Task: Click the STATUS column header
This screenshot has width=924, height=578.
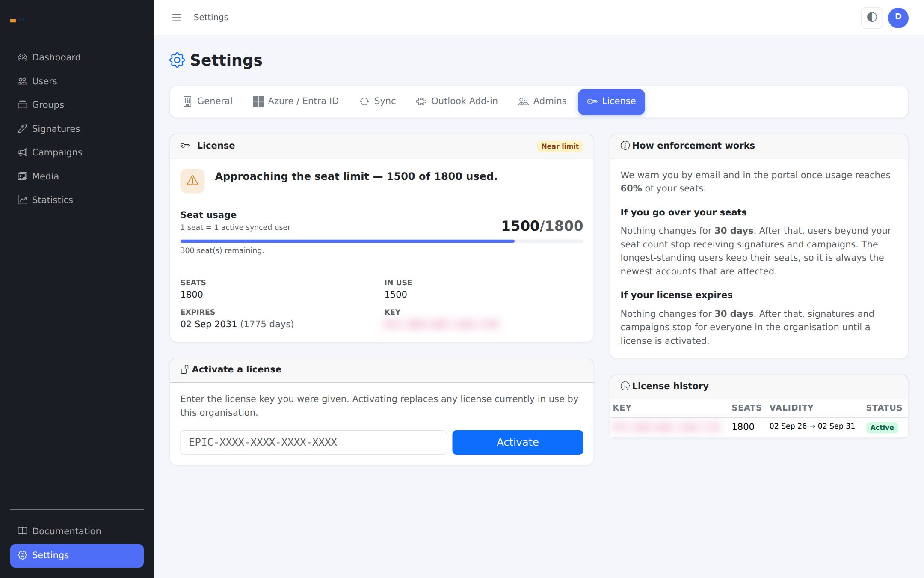Action: 884,408
